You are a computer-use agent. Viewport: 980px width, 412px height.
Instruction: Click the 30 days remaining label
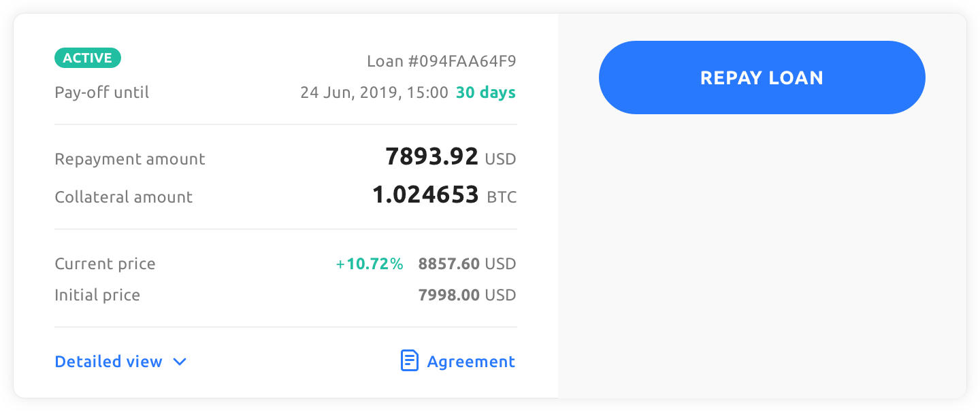pyautogui.click(x=486, y=92)
